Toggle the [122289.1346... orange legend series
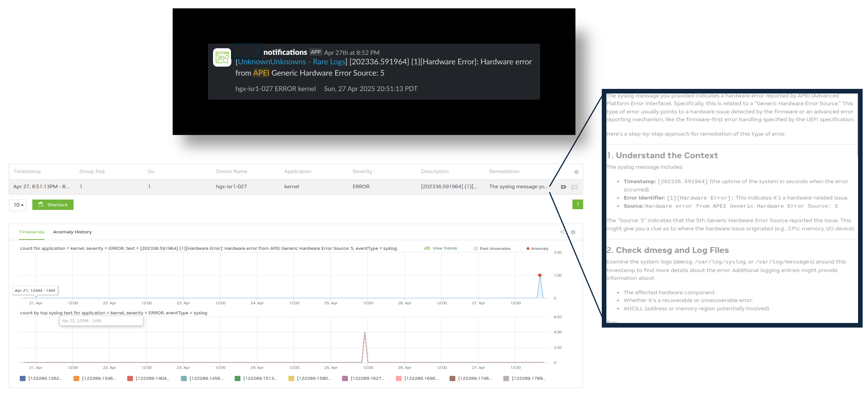The height and width of the screenshot is (395, 868). pyautogui.click(x=95, y=379)
